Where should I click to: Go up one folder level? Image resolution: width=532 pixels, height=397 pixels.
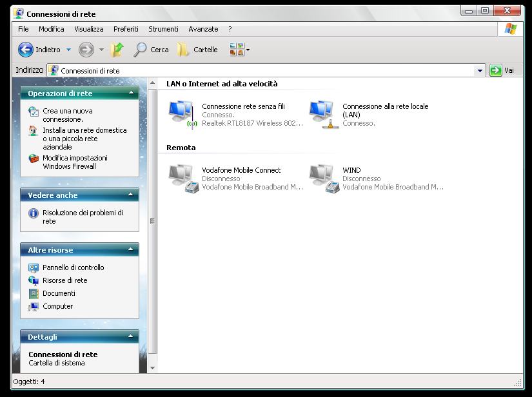pyautogui.click(x=117, y=50)
